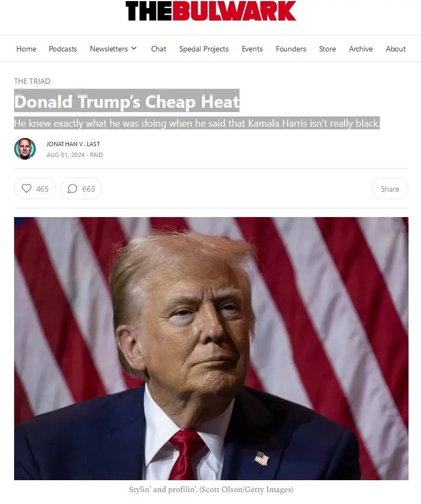
Task: Open the Chat page
Action: click(159, 49)
